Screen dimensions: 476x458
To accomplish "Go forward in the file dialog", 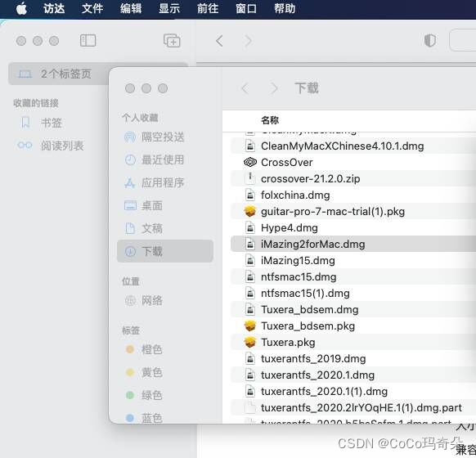I will pos(274,88).
